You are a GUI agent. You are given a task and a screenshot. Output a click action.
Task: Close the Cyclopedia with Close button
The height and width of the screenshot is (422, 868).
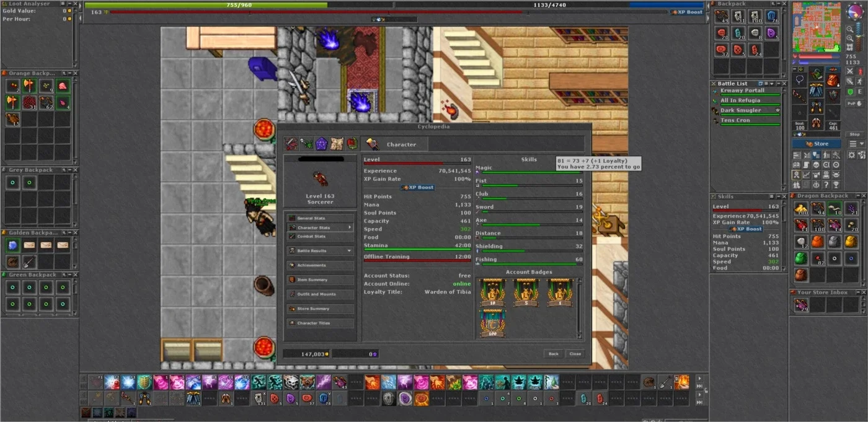pos(575,354)
